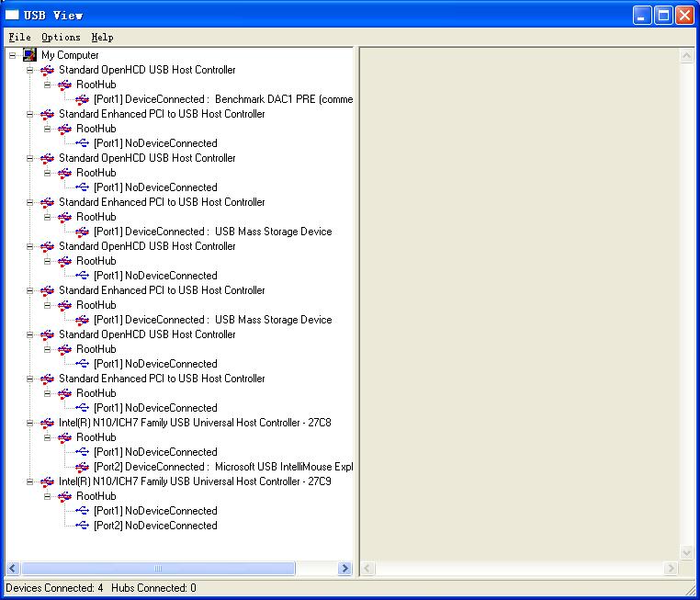700x600 pixels.
Task: Collapse the topmost OpenHCD USB Host Controller
Action: pyautogui.click(x=30, y=70)
